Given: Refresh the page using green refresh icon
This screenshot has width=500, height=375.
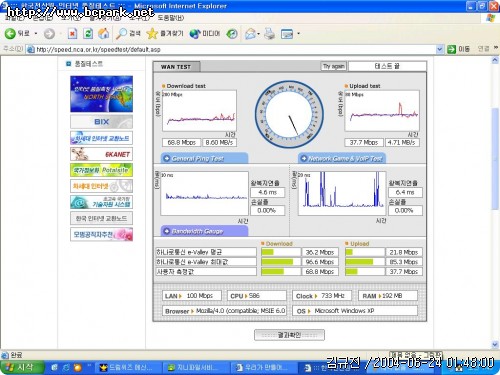Looking at the screenshot, I should tap(88, 33).
